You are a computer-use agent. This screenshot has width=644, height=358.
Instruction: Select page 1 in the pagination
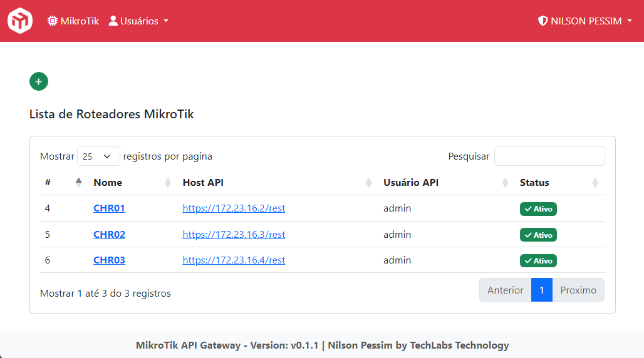click(542, 290)
